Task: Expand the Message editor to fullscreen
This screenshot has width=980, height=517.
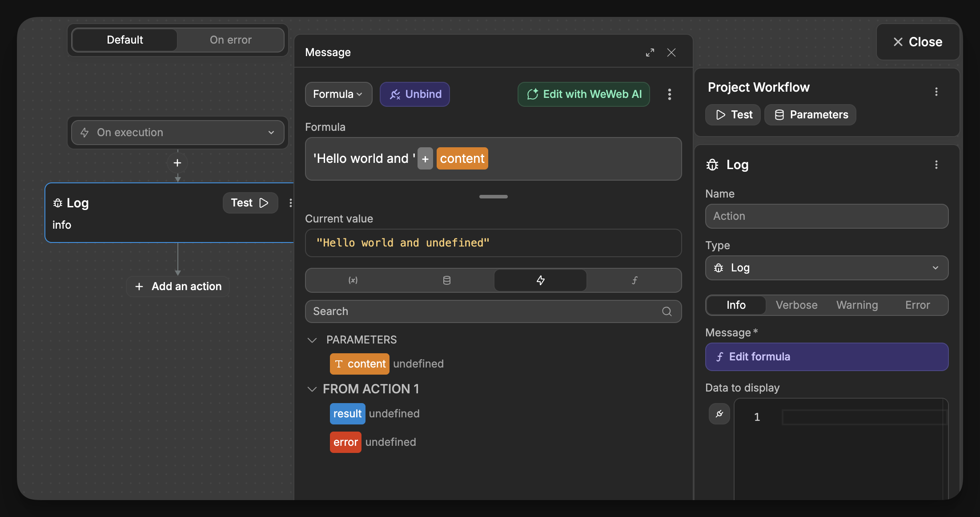Action: pos(650,52)
